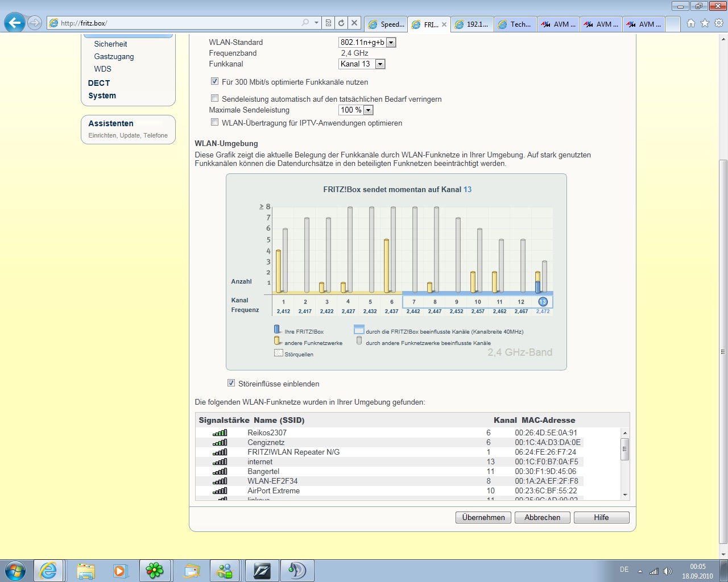The width and height of the screenshot is (728, 582).
Task: Open the headset app taskbar icon
Action: (297, 571)
